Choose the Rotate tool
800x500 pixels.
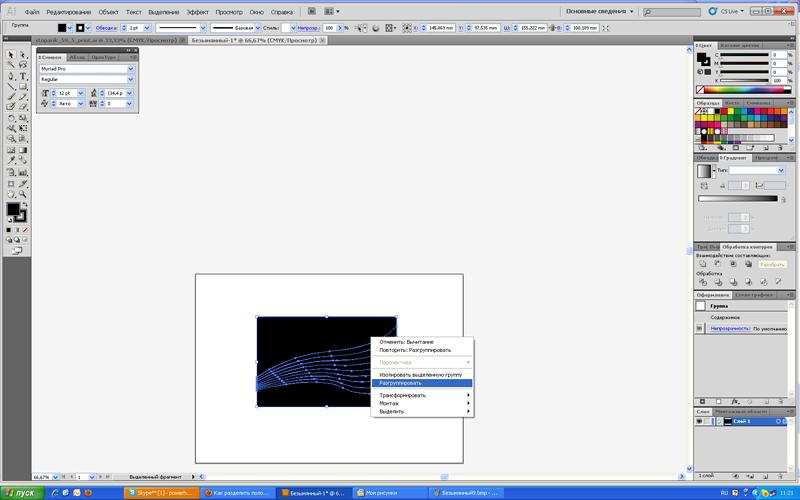click(11, 118)
